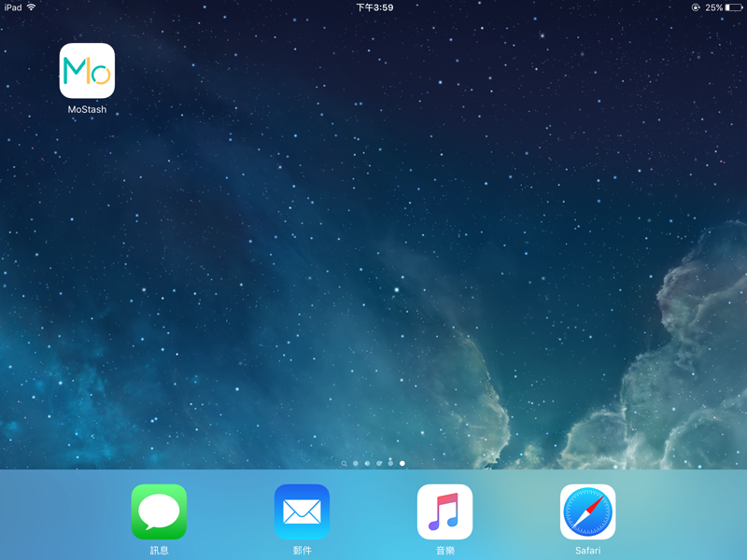Tap the Wi-Fi status icon
The width and height of the screenshot is (747, 560).
(31, 7)
